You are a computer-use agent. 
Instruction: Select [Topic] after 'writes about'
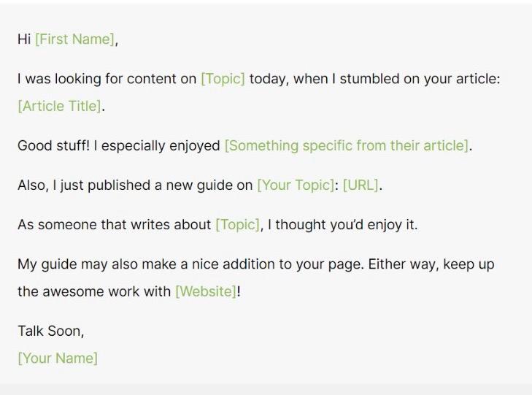pos(237,225)
